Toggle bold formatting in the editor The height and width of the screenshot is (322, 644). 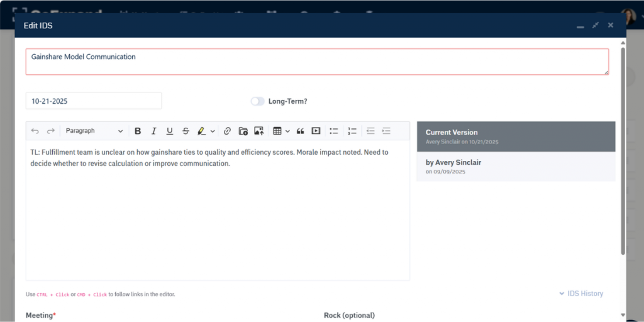[138, 131]
